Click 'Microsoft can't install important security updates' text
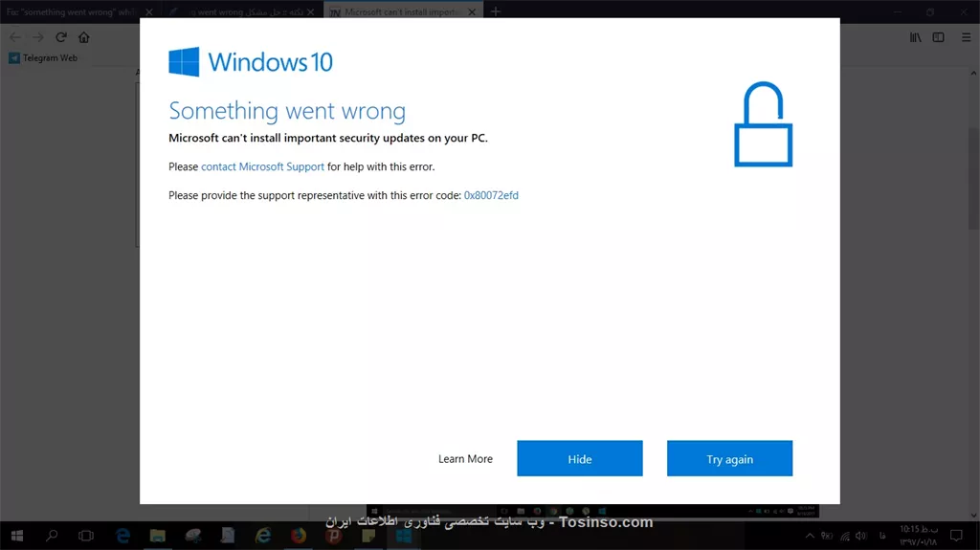Image resolution: width=980 pixels, height=550 pixels. [328, 138]
